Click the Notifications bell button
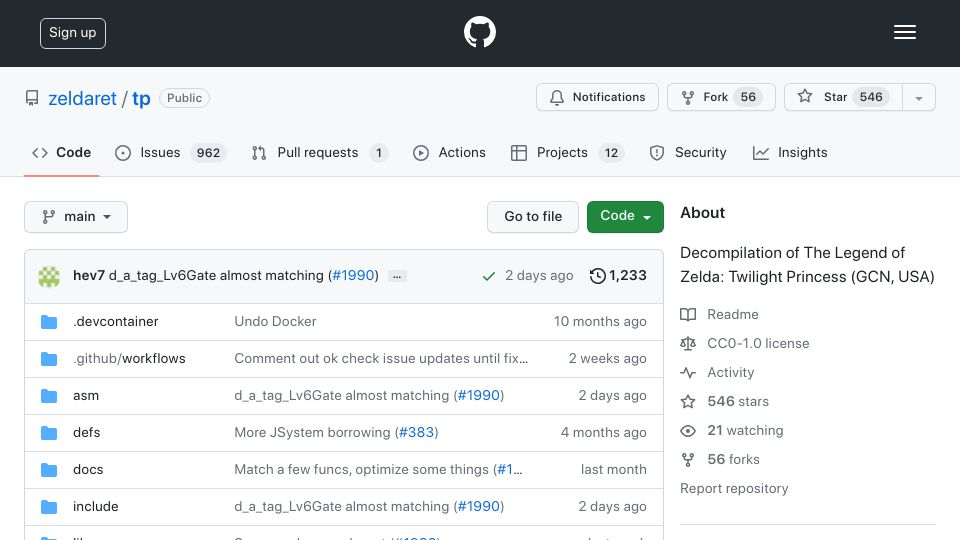The height and width of the screenshot is (540, 960). (x=597, y=97)
